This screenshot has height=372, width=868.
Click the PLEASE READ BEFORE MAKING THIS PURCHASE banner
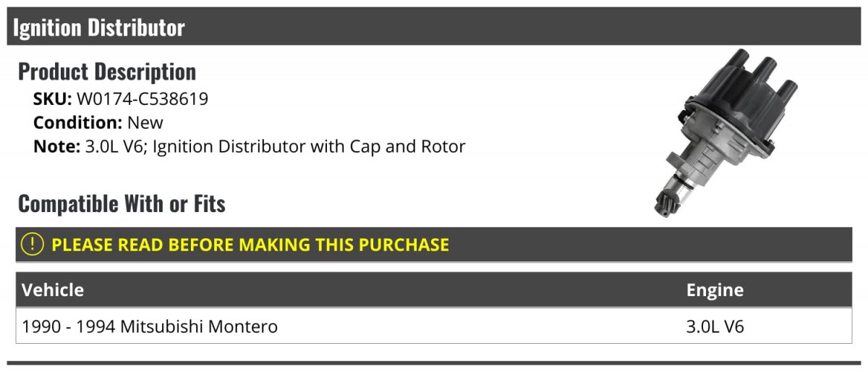[x=434, y=245]
